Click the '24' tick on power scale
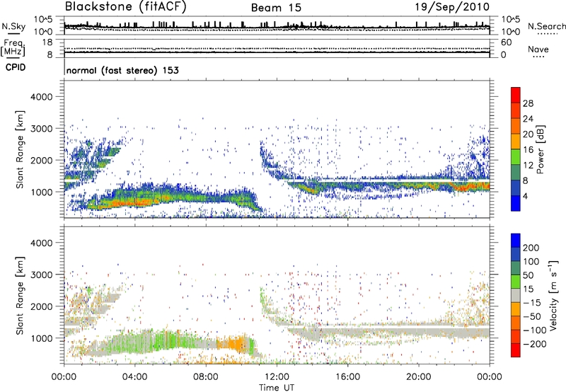566x392 pixels. (528, 119)
